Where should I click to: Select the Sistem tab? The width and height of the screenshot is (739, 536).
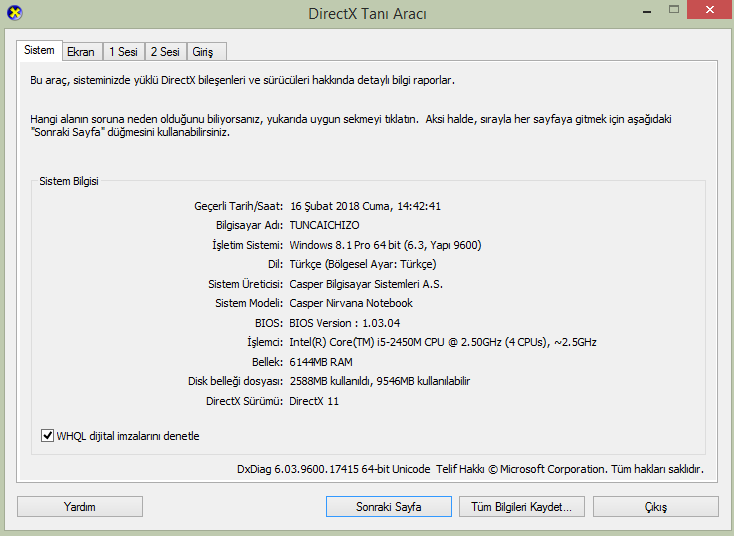(x=39, y=50)
